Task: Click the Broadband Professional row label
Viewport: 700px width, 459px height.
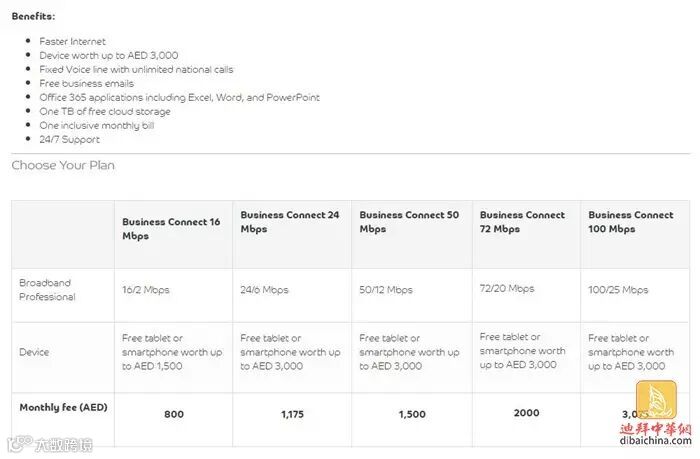Action: [x=47, y=290]
